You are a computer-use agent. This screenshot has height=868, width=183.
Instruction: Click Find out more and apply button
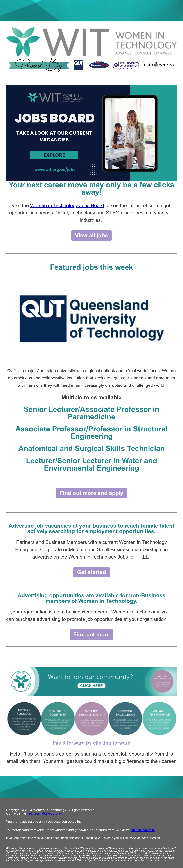[91, 493]
